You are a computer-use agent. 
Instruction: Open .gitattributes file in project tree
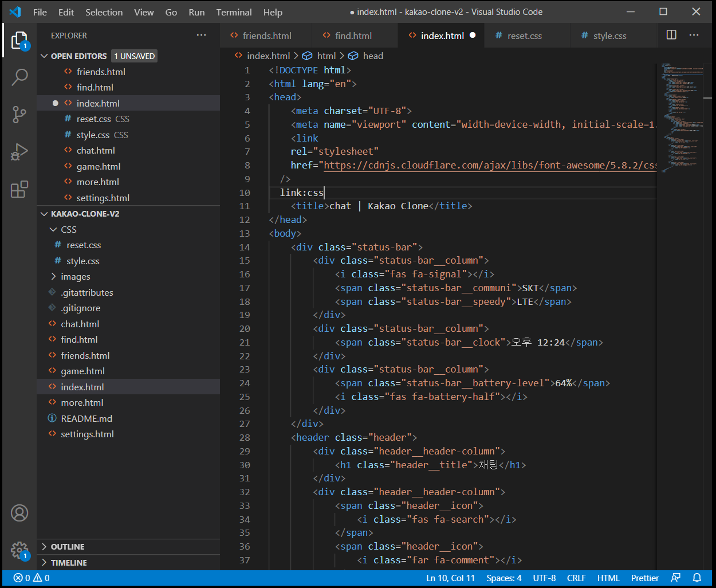click(128, 292)
